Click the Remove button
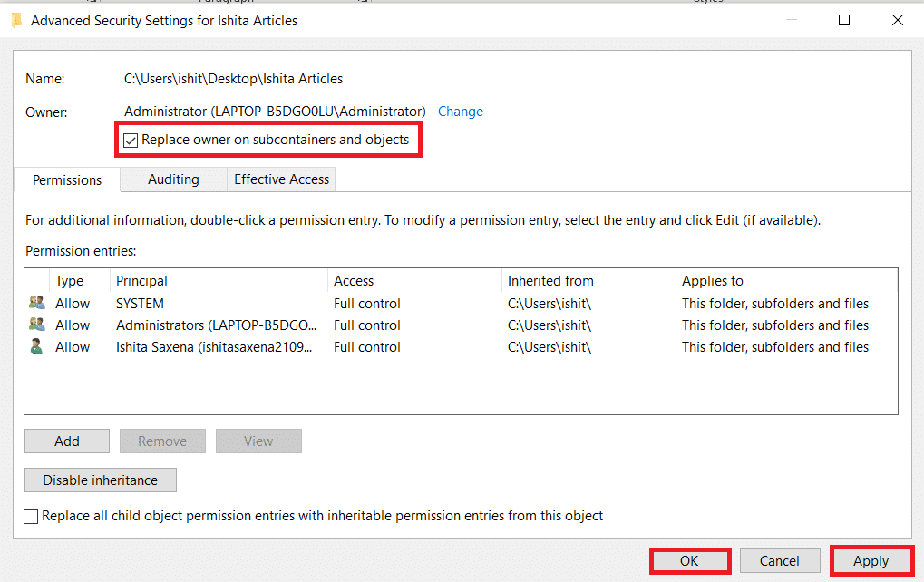Screen dimensions: 924x582 point(162,441)
